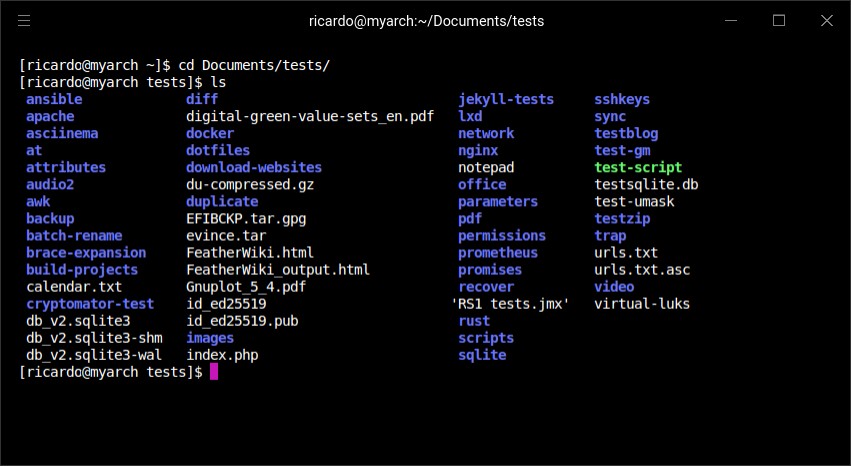Click the 'images' directory name
This screenshot has width=851, height=466.
point(210,338)
